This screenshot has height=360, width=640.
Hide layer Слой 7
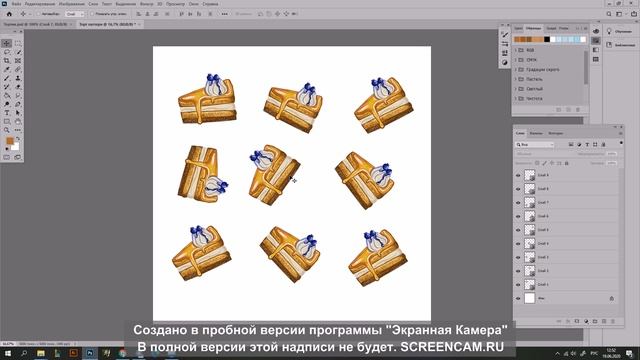coord(518,203)
